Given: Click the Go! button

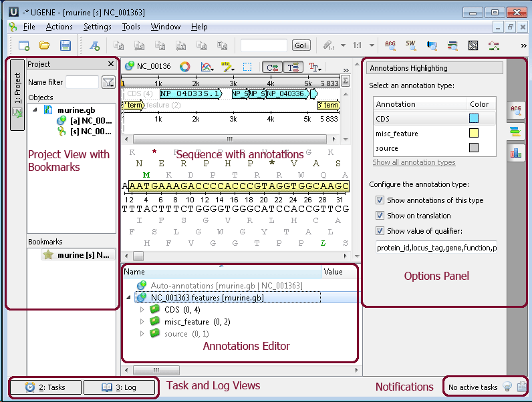Looking at the screenshot, I should click(x=301, y=45).
